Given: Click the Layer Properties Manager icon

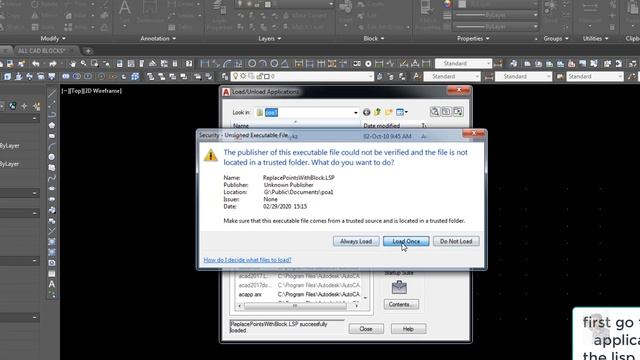Looking at the screenshot, I should [224, 76].
